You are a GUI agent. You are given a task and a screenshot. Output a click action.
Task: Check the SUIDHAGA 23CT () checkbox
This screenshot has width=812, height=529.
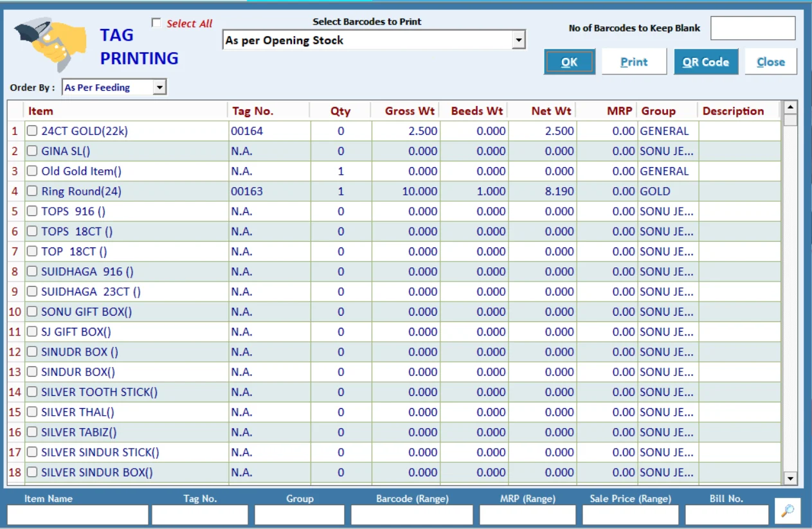(x=32, y=292)
